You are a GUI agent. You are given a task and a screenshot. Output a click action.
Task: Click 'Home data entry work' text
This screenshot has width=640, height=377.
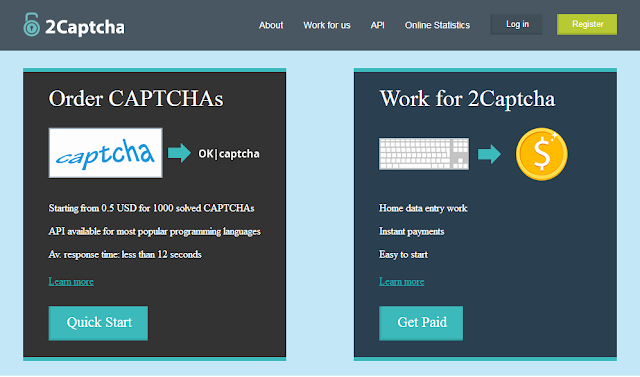(423, 208)
